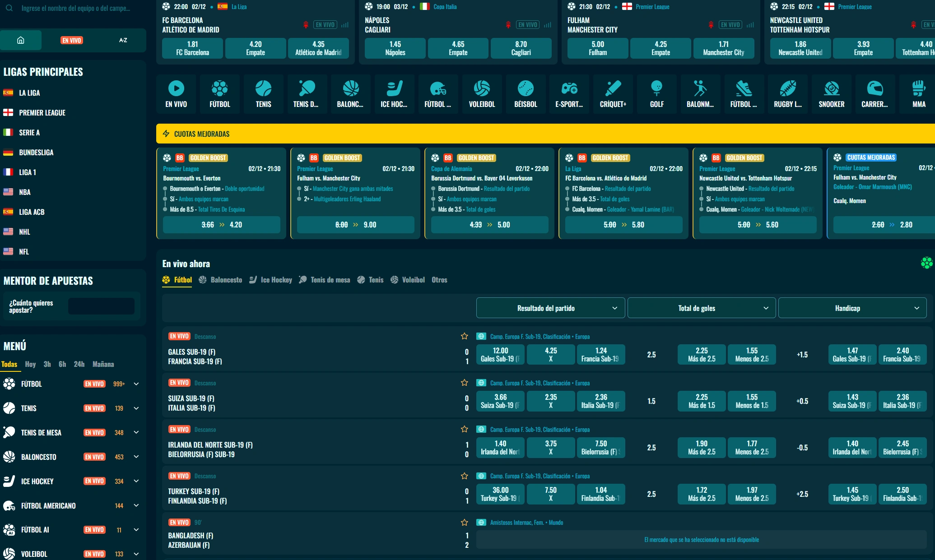Screen dimensions: 935x560
Task: Select the Mañana time filter in the menu
Action: tap(103, 364)
